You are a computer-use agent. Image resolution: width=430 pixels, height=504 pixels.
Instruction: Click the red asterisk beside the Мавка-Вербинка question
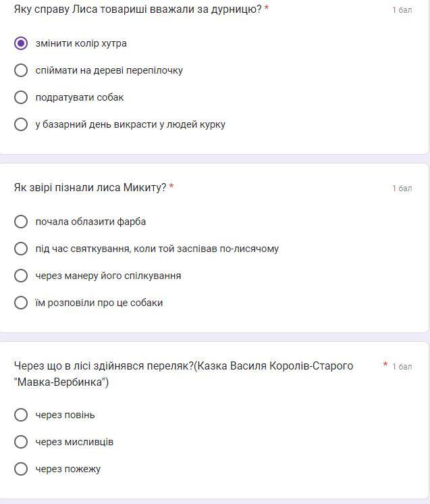pos(385,365)
